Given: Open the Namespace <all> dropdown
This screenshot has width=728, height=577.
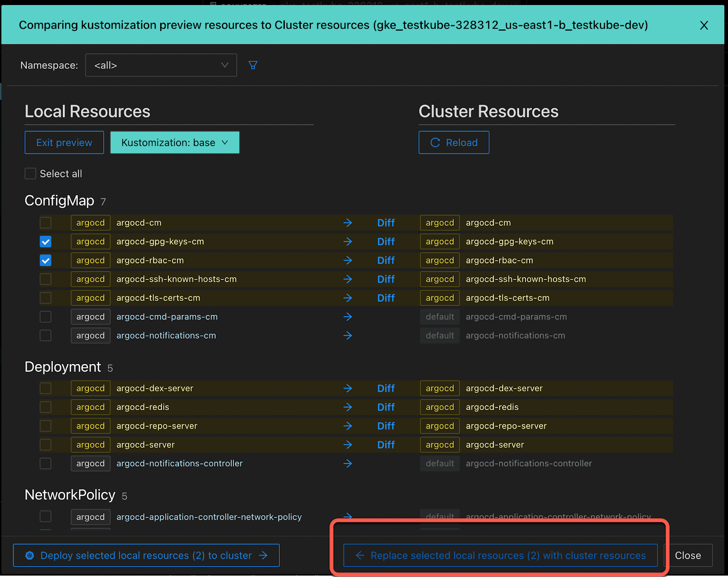Looking at the screenshot, I should coord(161,65).
